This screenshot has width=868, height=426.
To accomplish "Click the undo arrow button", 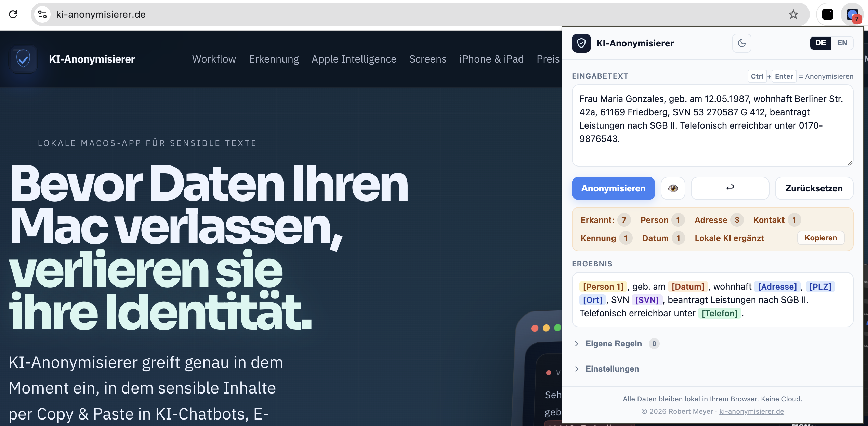I will pyautogui.click(x=730, y=188).
